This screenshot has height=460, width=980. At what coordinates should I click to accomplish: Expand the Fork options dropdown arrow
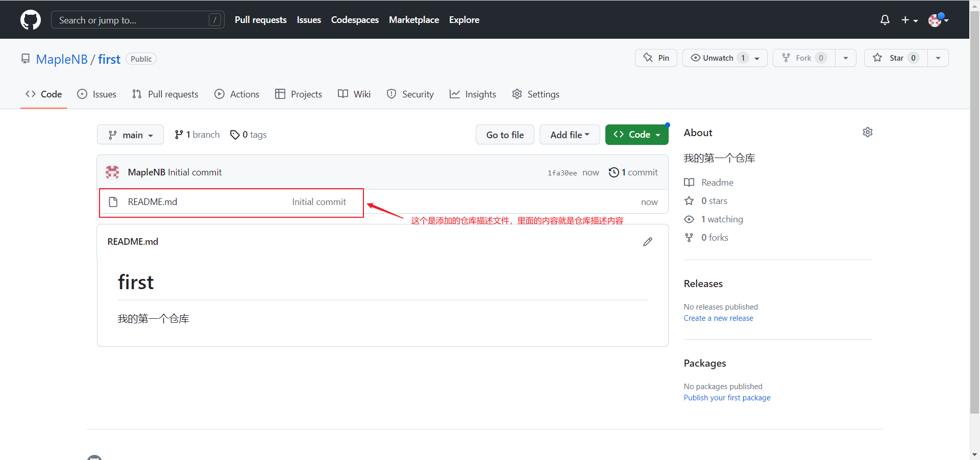pos(846,58)
